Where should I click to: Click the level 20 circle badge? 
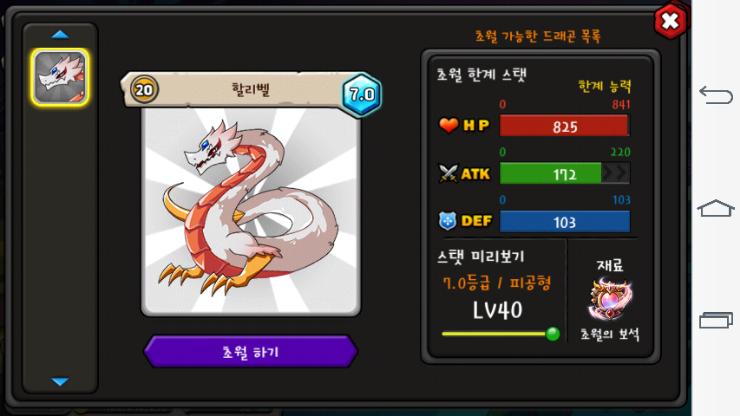[x=144, y=89]
